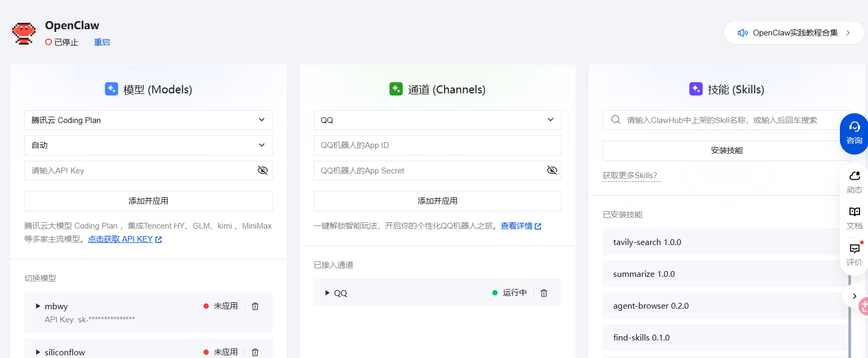Show the QQ App Secret with eye icon
Image resolution: width=868 pixels, height=358 pixels.
coord(552,170)
